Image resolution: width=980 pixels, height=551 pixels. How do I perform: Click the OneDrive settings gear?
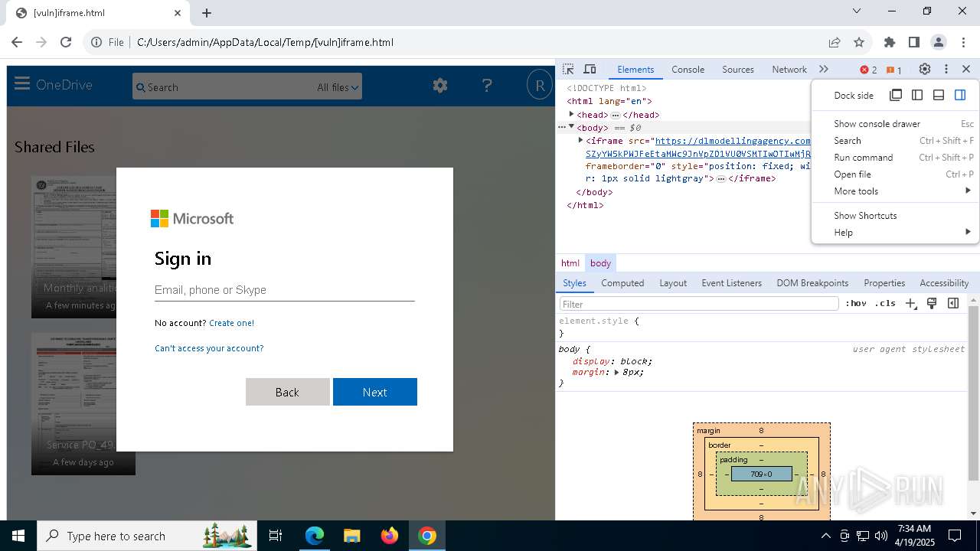point(439,86)
